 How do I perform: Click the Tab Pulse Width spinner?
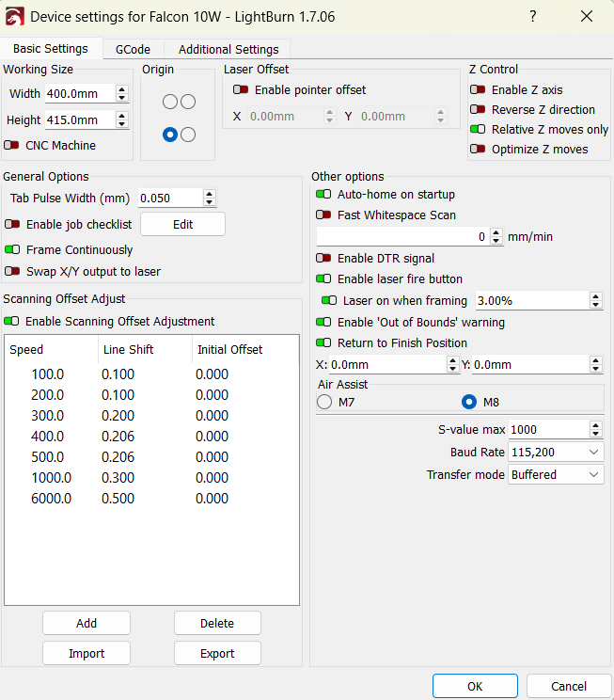(x=210, y=198)
